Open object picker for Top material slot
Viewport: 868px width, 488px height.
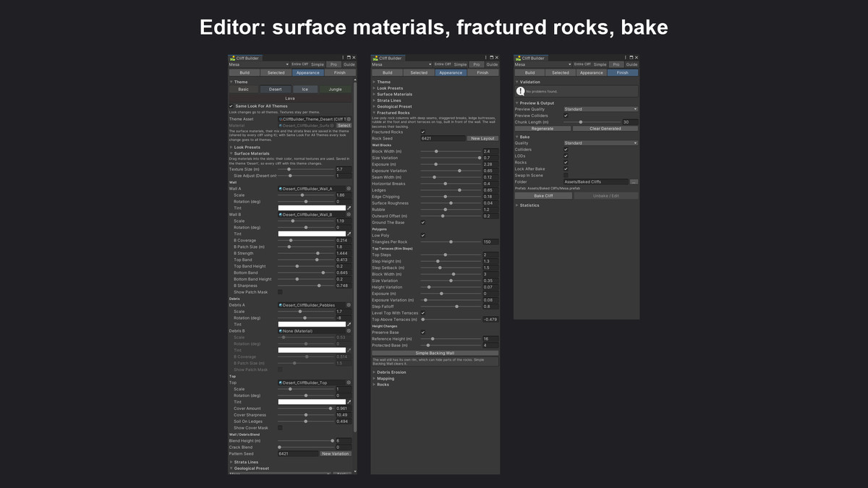(x=349, y=382)
